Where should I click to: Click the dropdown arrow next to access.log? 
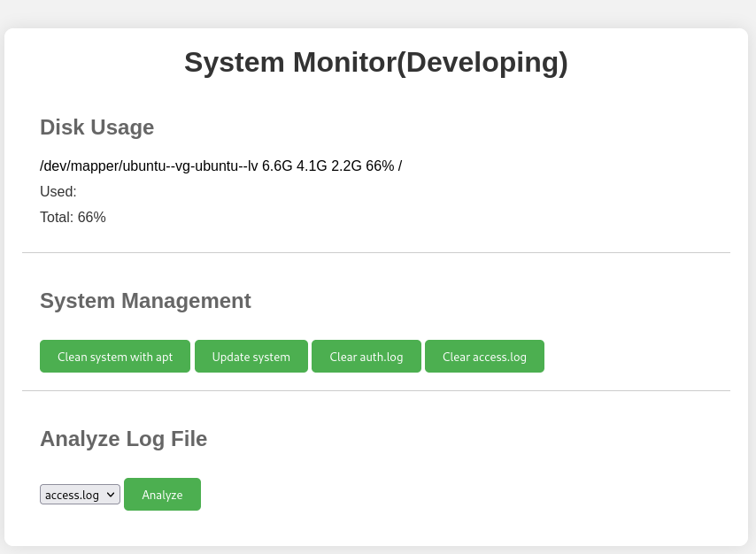(112, 494)
